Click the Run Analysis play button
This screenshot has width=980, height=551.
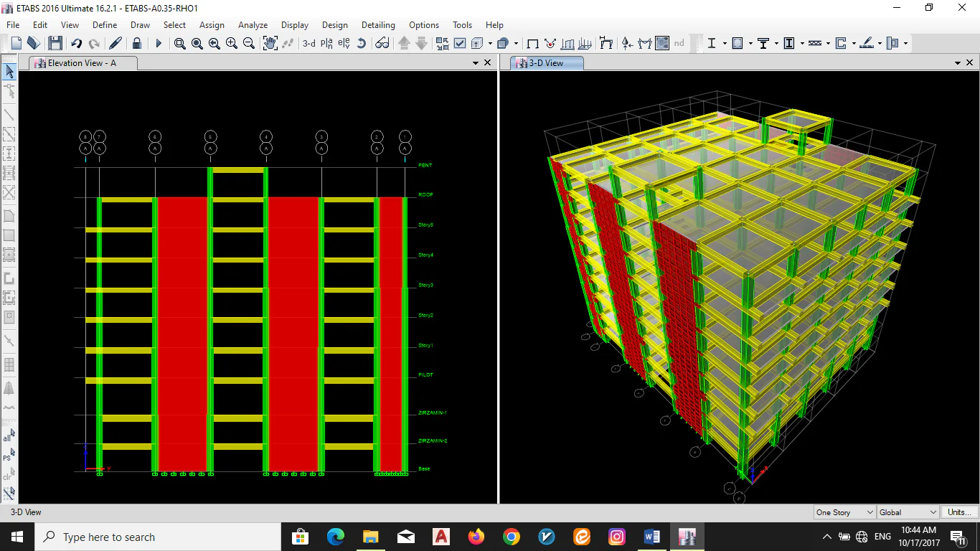159,44
